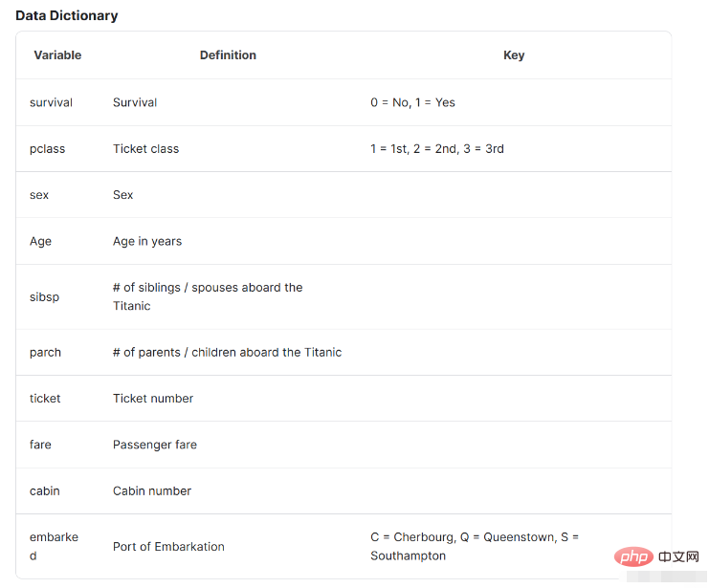Viewport: 709px width, 588px height.
Task: Click 'Age in years' definition
Action: tap(147, 241)
